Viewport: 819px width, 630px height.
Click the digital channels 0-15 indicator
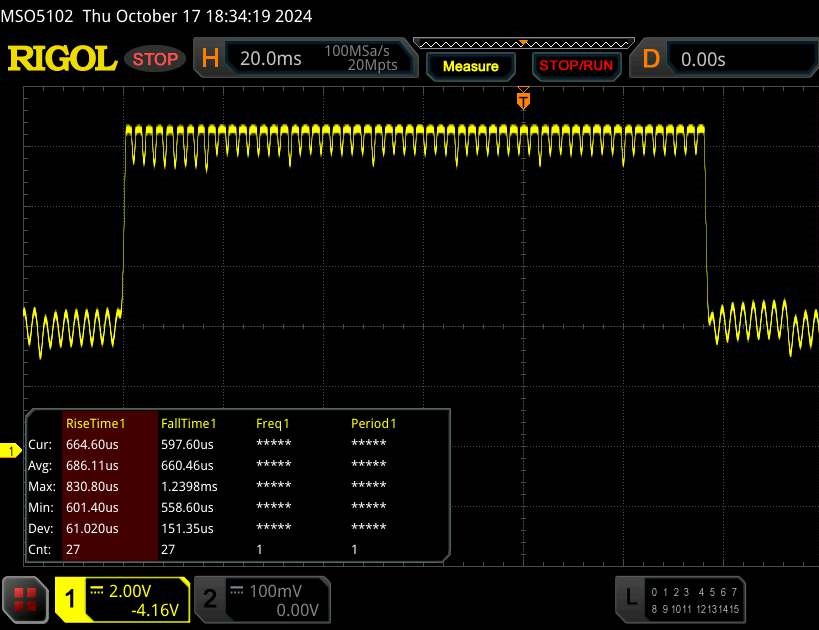point(695,598)
